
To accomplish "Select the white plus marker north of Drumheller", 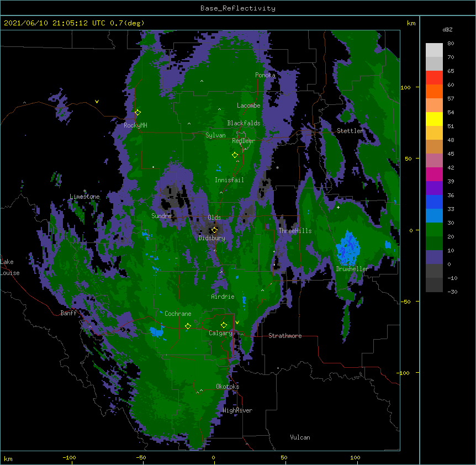I will point(338,207).
